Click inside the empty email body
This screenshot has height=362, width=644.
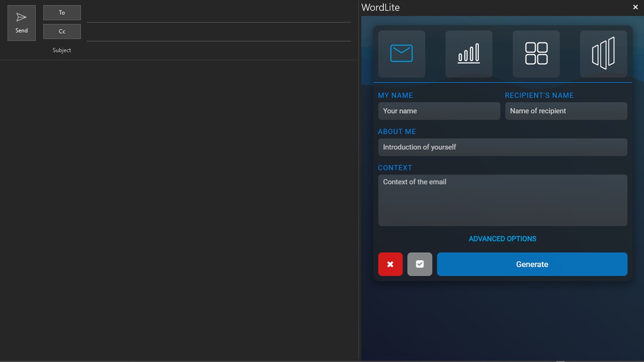[x=179, y=210]
